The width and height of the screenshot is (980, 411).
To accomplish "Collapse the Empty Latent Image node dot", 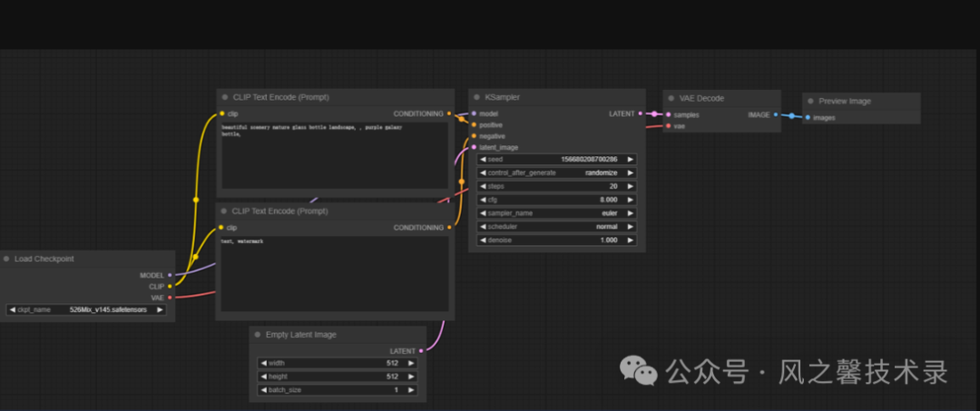I will (258, 335).
